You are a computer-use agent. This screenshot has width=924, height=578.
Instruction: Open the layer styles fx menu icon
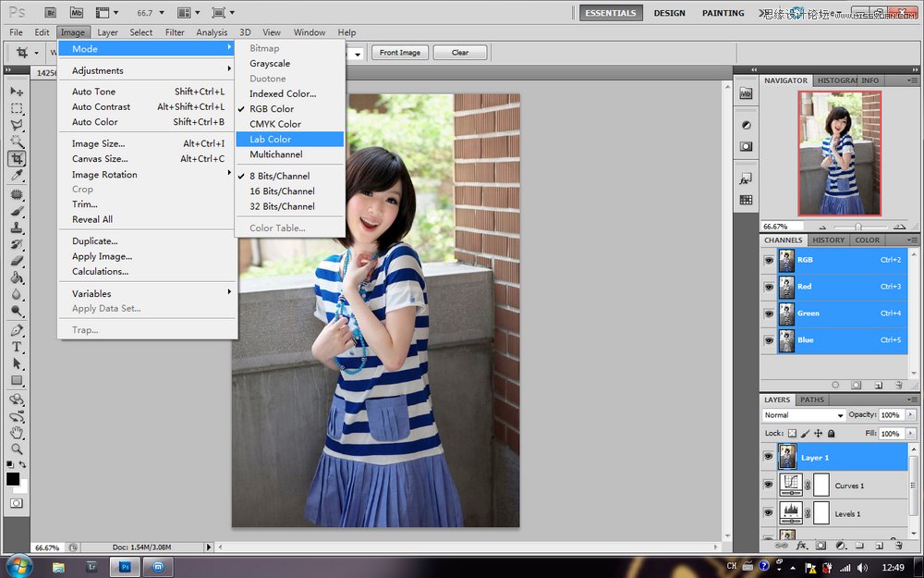[801, 546]
